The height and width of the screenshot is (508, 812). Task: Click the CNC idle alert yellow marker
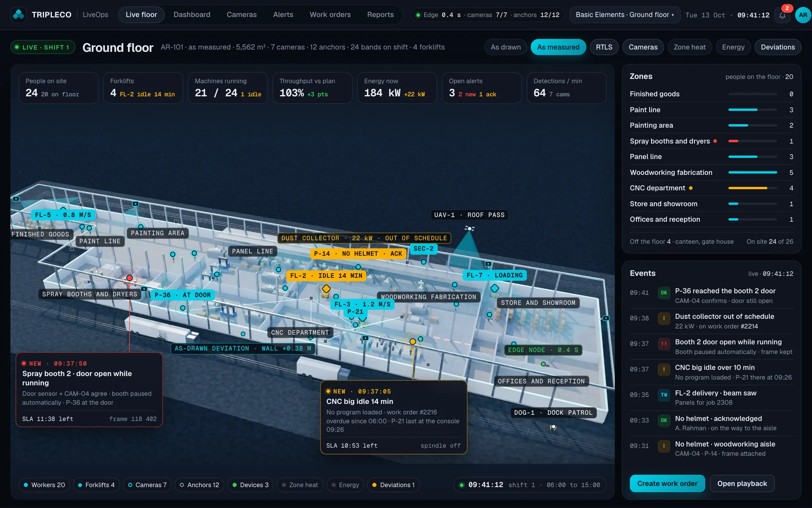pyautogui.click(x=413, y=341)
